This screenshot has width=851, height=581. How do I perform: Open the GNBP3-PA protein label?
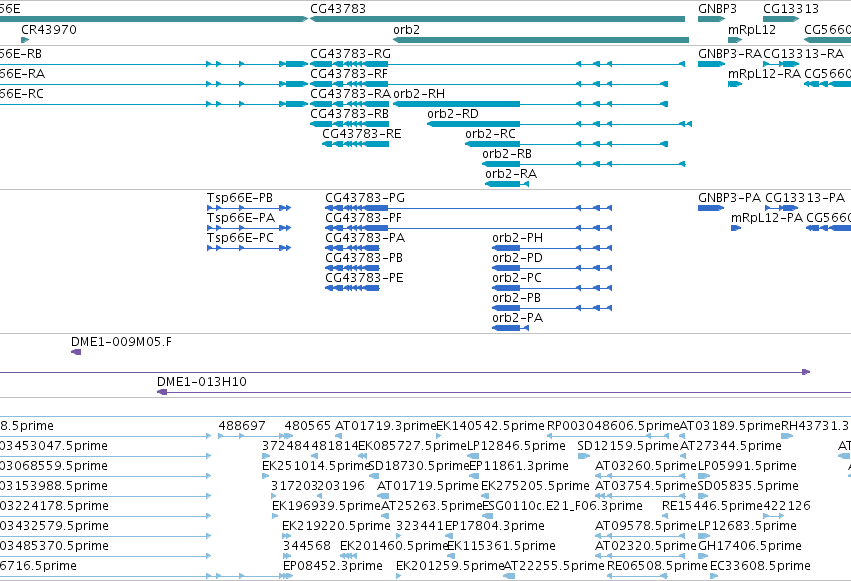pos(730,198)
